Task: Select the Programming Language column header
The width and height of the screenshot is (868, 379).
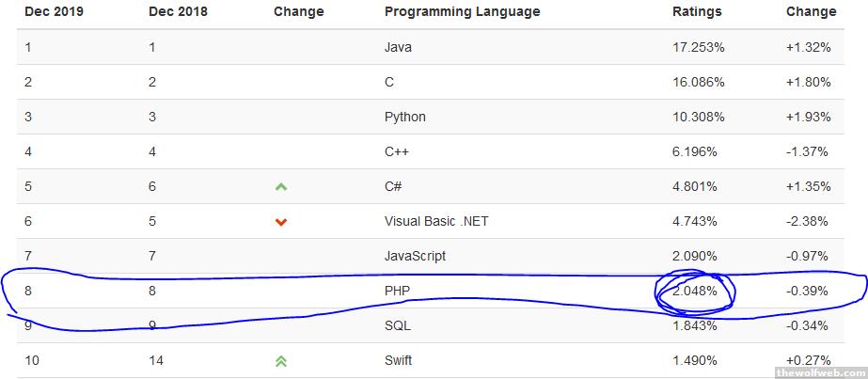Action: click(x=462, y=12)
